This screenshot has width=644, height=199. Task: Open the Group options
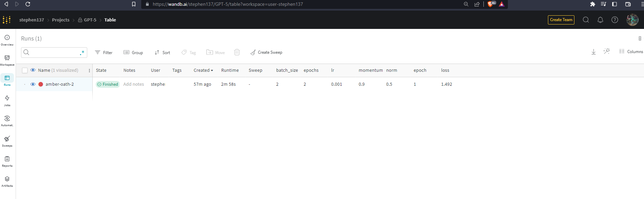point(133,52)
